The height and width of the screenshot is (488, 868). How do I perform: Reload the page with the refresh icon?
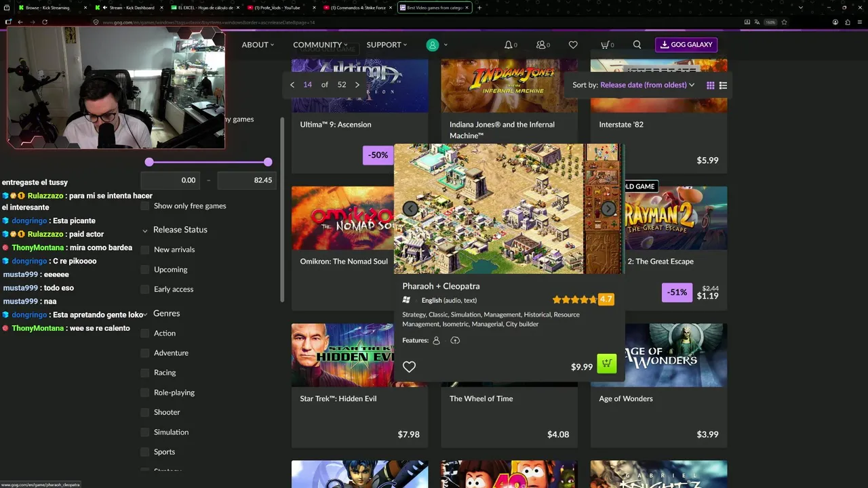click(45, 22)
